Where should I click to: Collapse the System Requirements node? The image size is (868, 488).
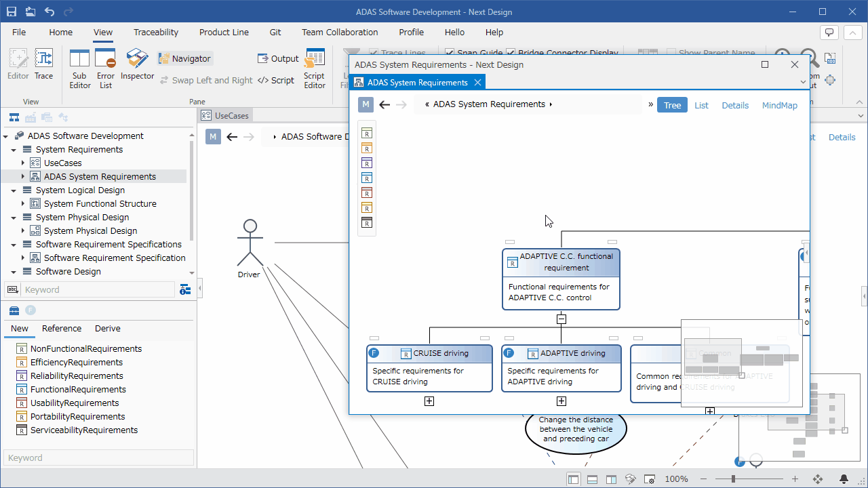point(14,150)
